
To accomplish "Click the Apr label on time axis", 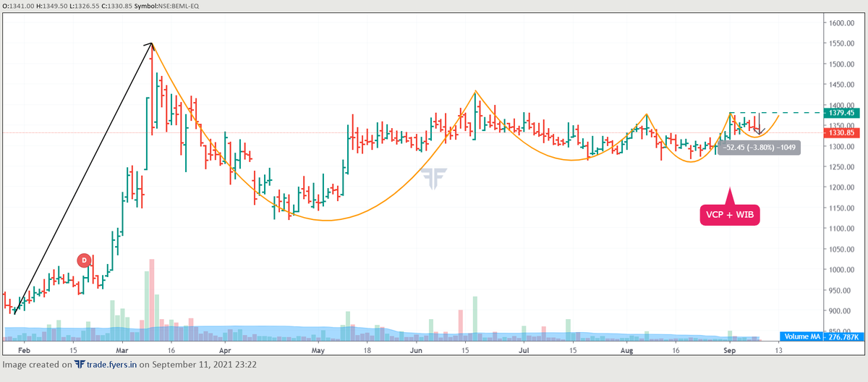I will tap(226, 349).
